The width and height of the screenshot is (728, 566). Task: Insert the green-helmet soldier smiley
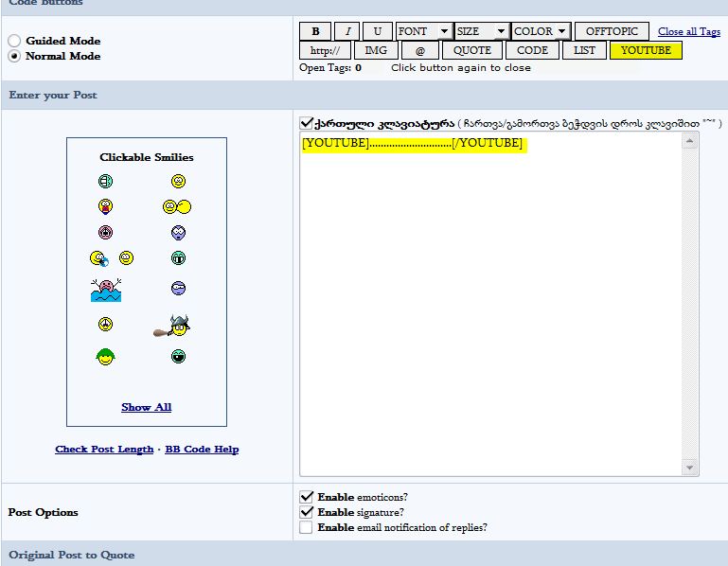coord(105,357)
